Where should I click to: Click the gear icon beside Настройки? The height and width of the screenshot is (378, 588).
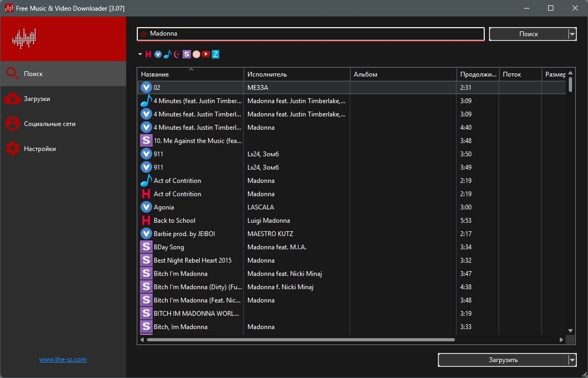click(12, 148)
